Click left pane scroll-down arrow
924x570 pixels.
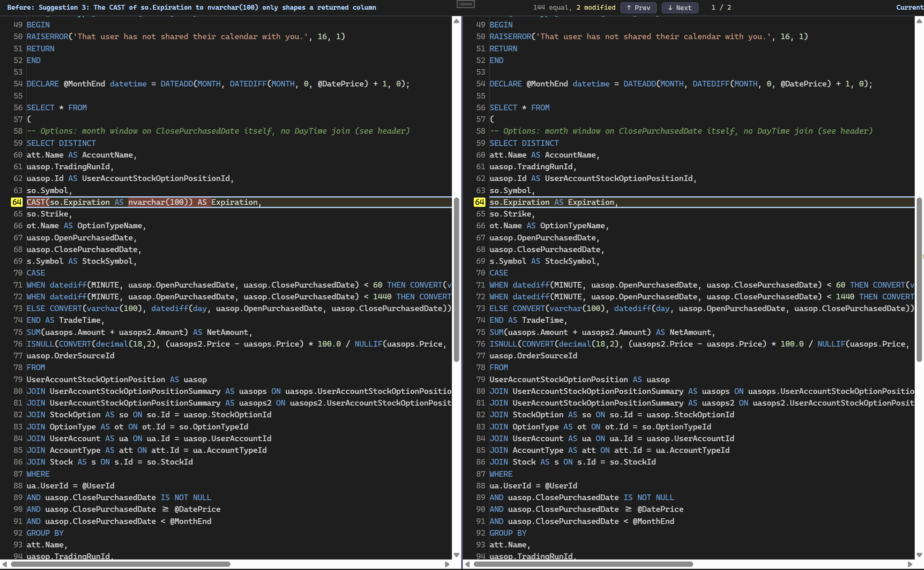(456, 555)
